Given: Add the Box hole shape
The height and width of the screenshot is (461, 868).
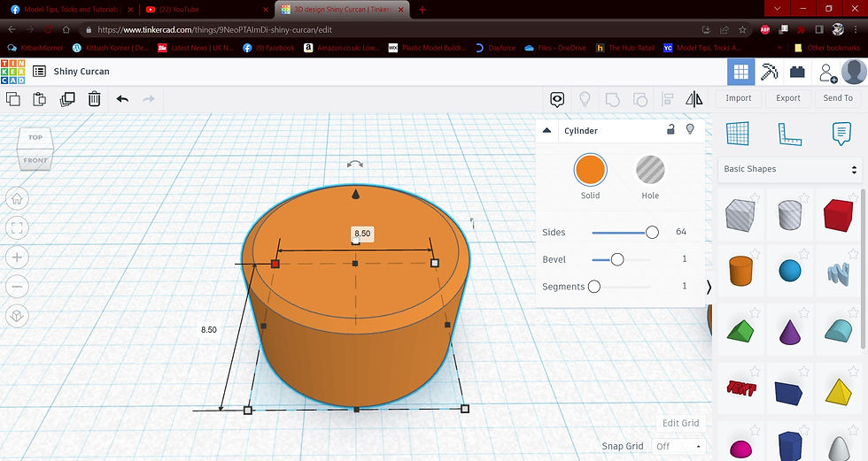Looking at the screenshot, I should click(x=740, y=215).
